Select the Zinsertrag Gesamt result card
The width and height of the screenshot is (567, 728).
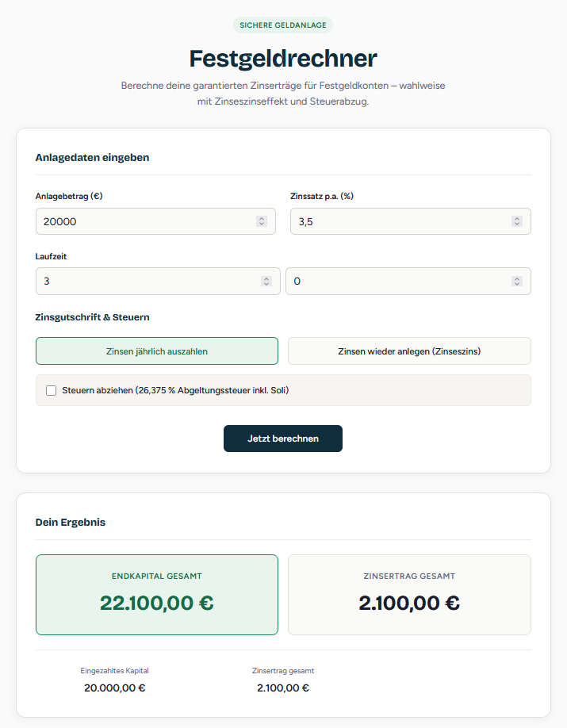pyautogui.click(x=409, y=594)
